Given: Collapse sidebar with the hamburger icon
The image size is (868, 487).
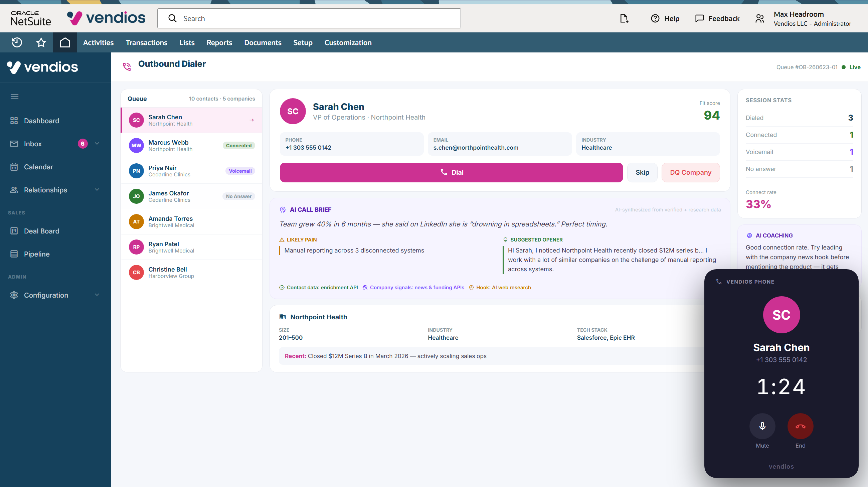Looking at the screenshot, I should [14, 97].
